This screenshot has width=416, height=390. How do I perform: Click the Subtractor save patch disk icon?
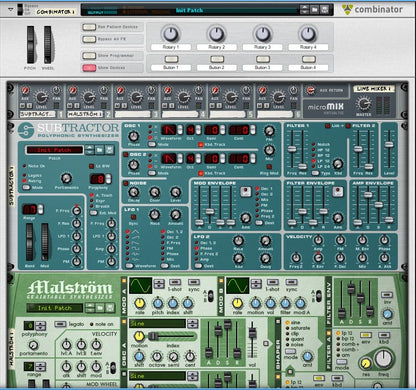(x=110, y=150)
